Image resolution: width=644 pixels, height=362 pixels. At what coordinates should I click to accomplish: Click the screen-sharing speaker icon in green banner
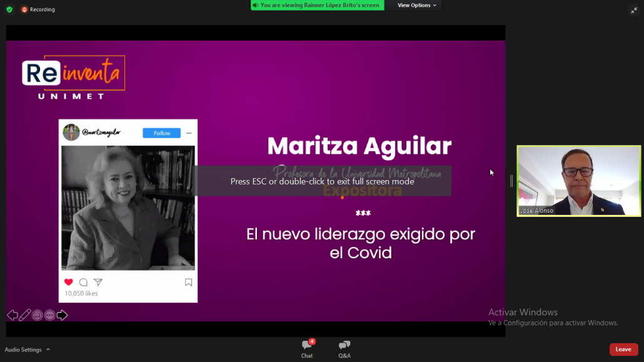(256, 6)
